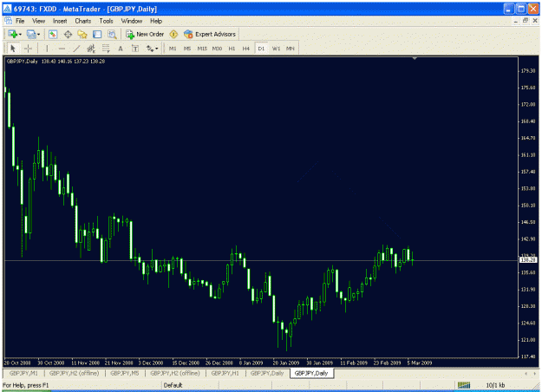Open the Window menu
This screenshot has height=392, width=542.
(x=131, y=21)
